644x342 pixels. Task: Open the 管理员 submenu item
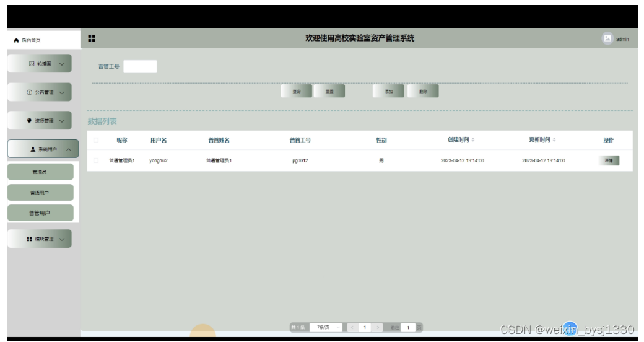[40, 172]
